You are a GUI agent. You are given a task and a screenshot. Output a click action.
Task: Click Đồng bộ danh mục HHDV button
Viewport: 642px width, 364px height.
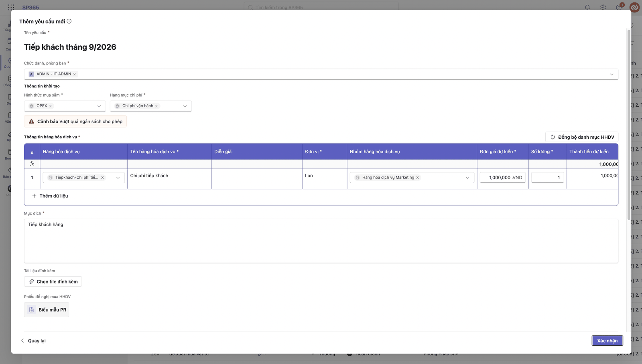click(582, 137)
